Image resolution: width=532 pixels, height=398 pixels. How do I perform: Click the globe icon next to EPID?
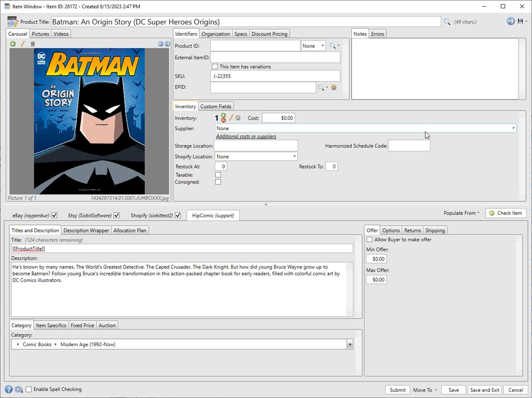[x=334, y=88]
